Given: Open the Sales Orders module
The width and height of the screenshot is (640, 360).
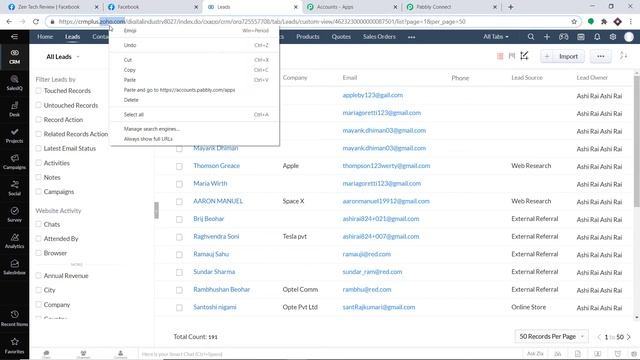Looking at the screenshot, I should point(379,37).
